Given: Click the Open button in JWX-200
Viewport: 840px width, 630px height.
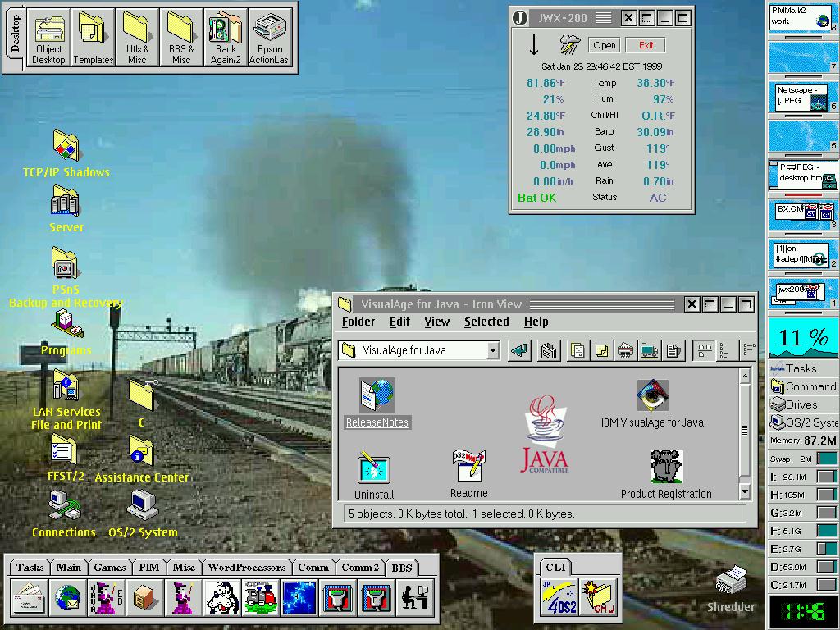Looking at the screenshot, I should [605, 45].
